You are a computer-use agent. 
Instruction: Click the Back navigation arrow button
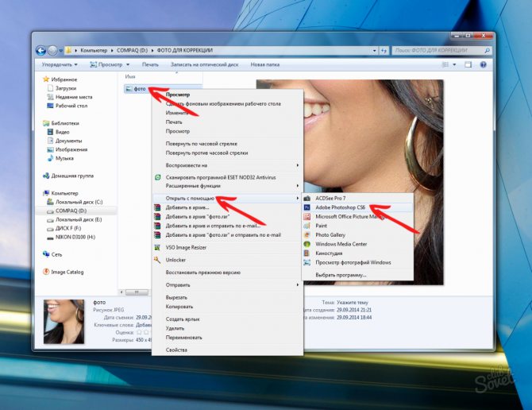point(41,50)
